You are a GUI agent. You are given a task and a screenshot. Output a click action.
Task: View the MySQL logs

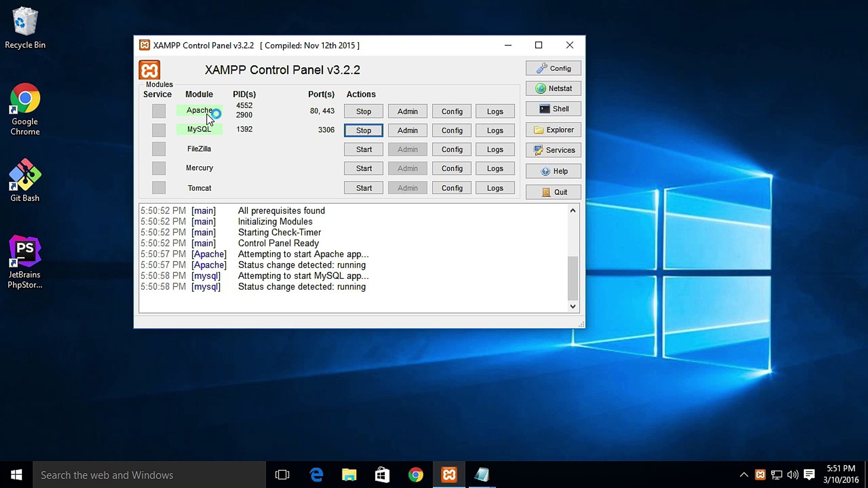pos(495,130)
